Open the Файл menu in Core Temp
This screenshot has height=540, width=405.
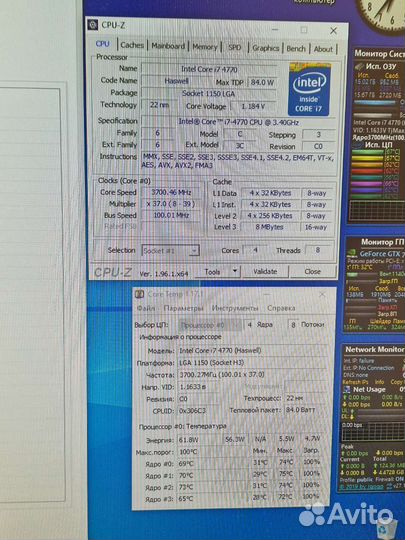(x=146, y=308)
